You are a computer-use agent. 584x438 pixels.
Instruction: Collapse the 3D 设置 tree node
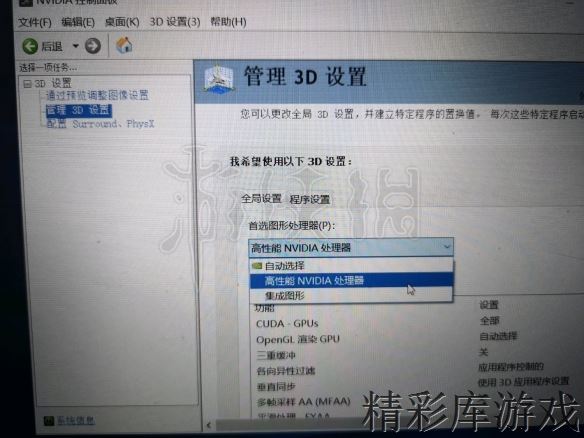pos(27,84)
